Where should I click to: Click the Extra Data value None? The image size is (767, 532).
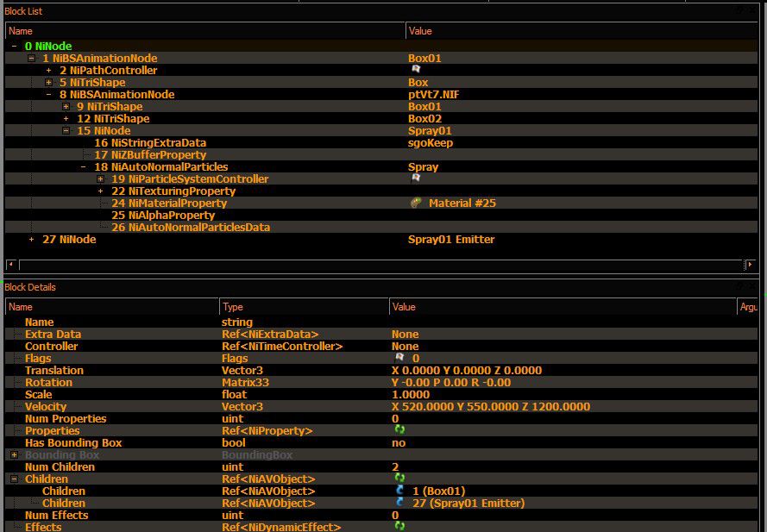pos(405,334)
